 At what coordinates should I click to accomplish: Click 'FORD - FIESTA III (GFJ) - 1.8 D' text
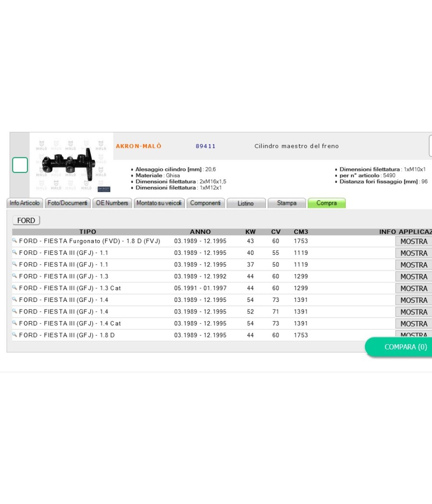pyautogui.click(x=67, y=335)
